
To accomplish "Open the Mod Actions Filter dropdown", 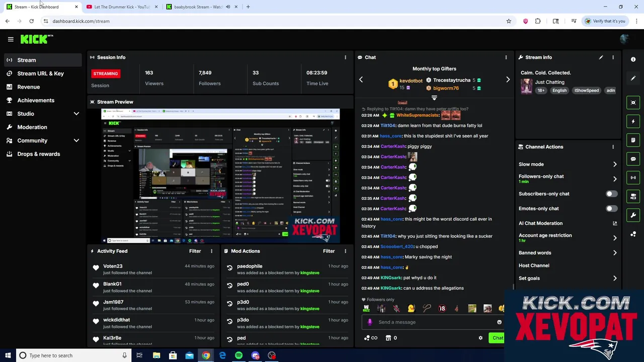I will 329,251.
